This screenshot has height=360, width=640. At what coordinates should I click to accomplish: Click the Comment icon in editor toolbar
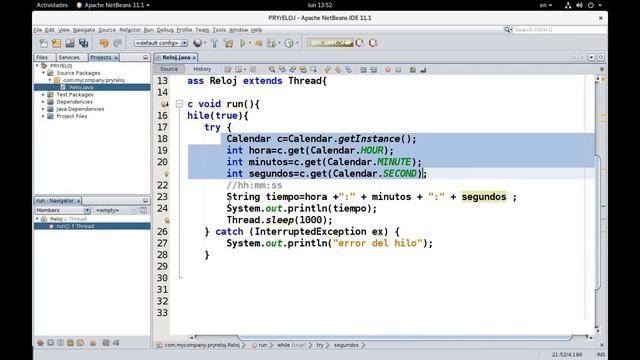[x=413, y=69]
